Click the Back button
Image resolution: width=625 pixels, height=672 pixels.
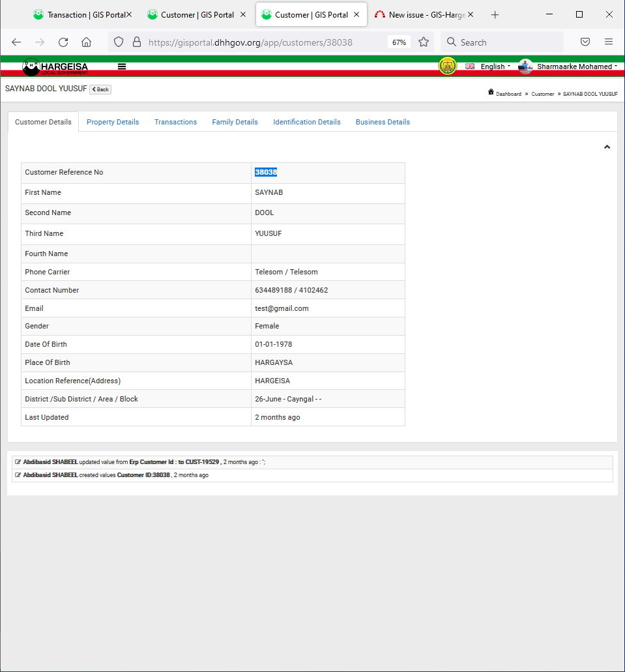100,89
